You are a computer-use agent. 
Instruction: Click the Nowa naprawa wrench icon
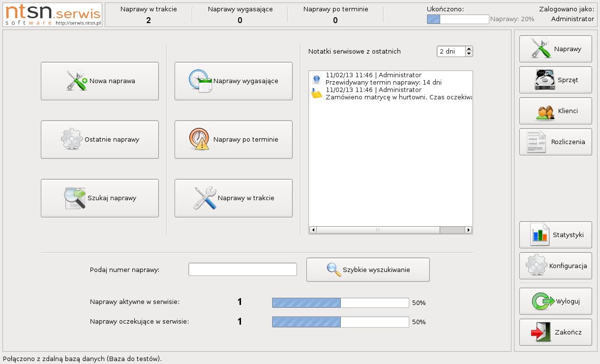pos(77,81)
